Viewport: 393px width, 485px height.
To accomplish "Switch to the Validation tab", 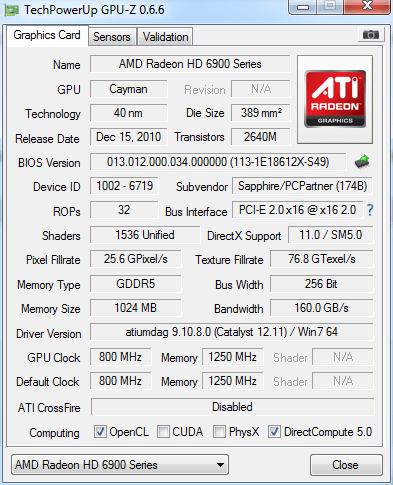I will click(x=165, y=37).
